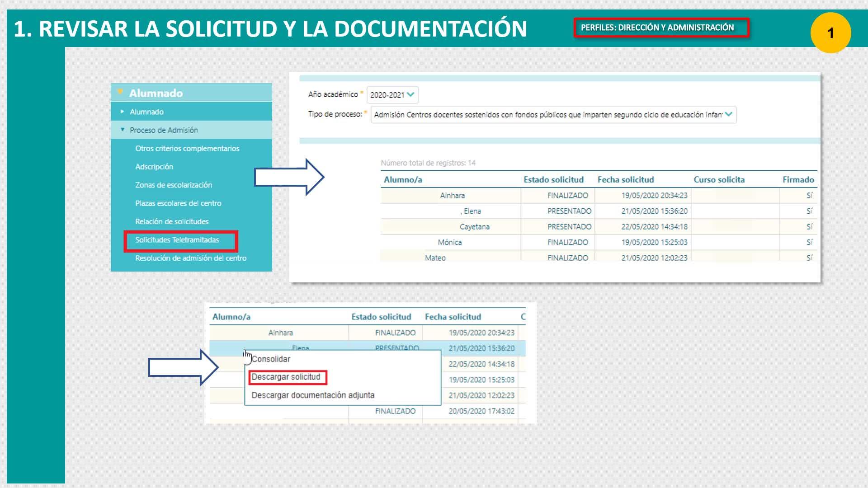Open Solicitudes Teletramitadas in the sidebar
This screenshot has height=488, width=868.
click(x=177, y=240)
